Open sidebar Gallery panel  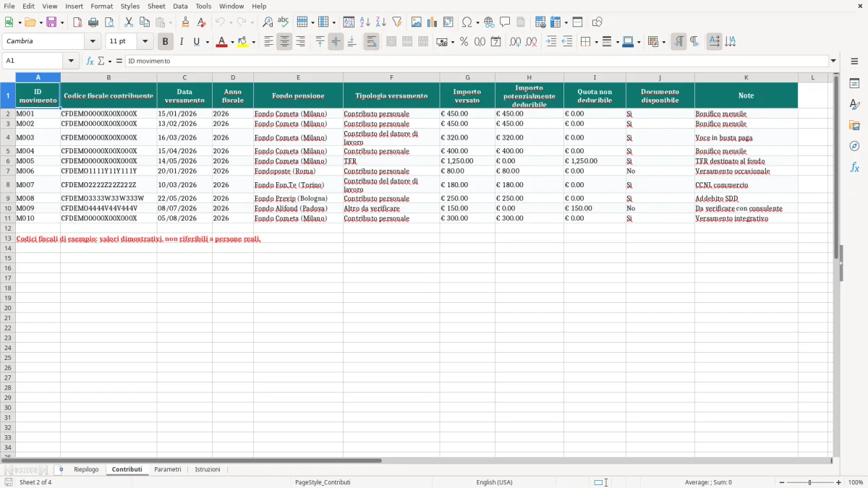854,125
